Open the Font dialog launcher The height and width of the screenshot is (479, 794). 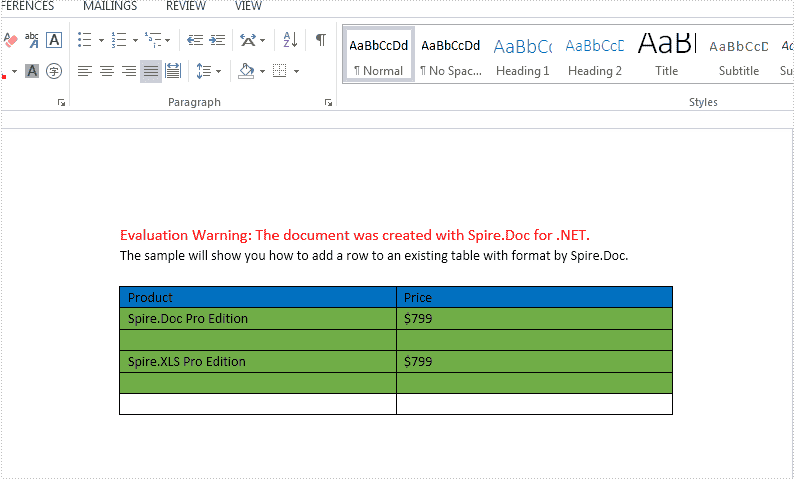pyautogui.click(x=61, y=103)
